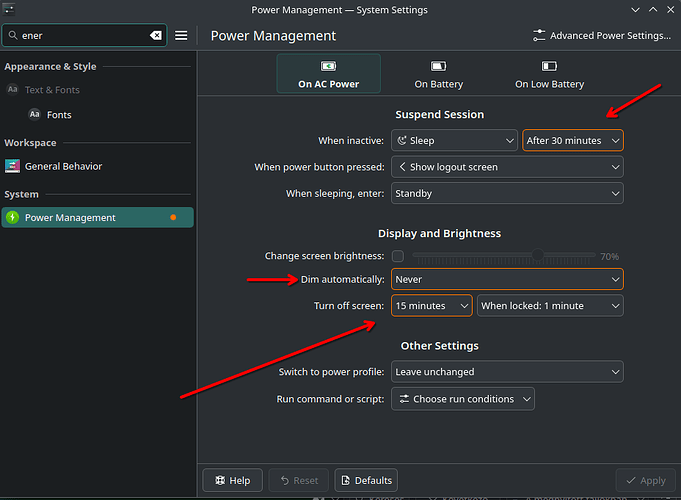Click the On Low Battery icon
The height and width of the screenshot is (500, 681).
tap(549, 66)
